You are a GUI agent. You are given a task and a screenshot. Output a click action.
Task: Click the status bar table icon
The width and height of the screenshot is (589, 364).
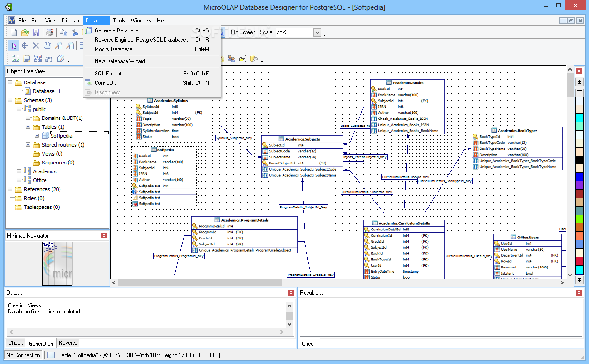(x=51, y=355)
